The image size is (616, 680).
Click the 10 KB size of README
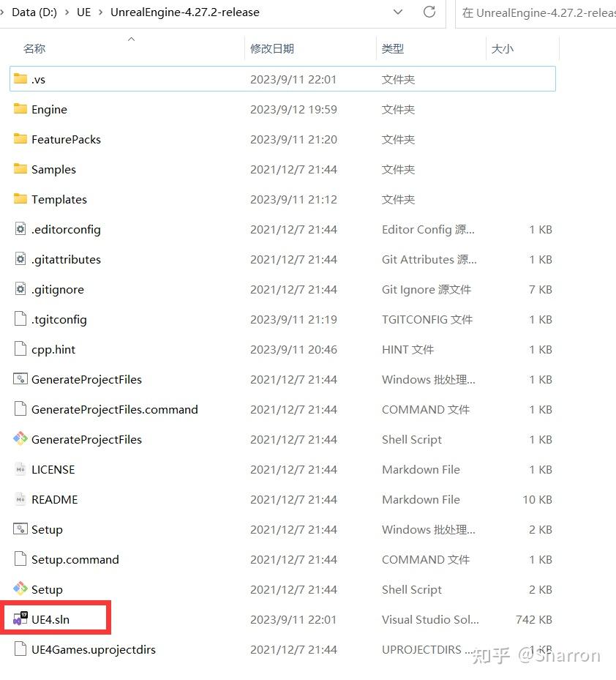click(x=537, y=499)
